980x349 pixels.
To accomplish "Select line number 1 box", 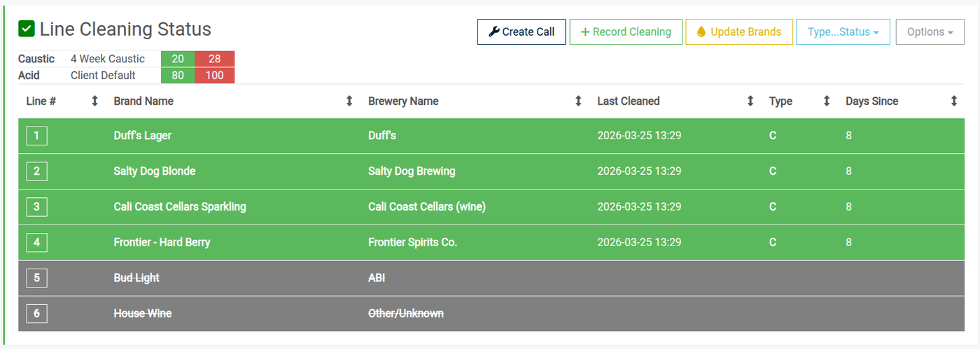I will click(36, 136).
